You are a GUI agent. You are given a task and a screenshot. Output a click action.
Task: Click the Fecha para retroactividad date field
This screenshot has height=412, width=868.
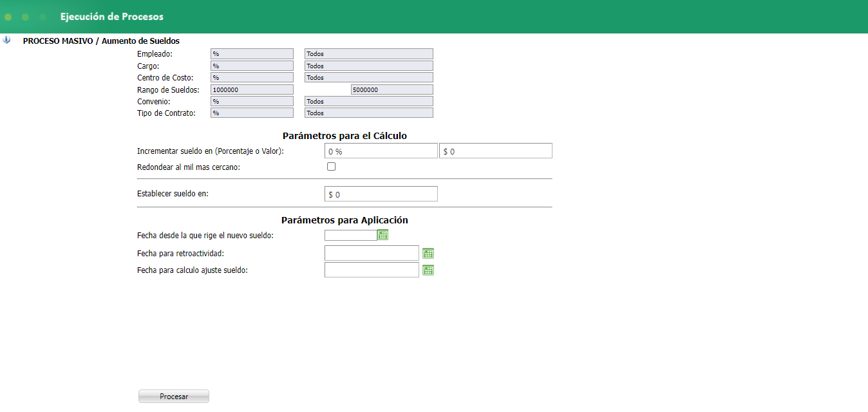tap(372, 253)
